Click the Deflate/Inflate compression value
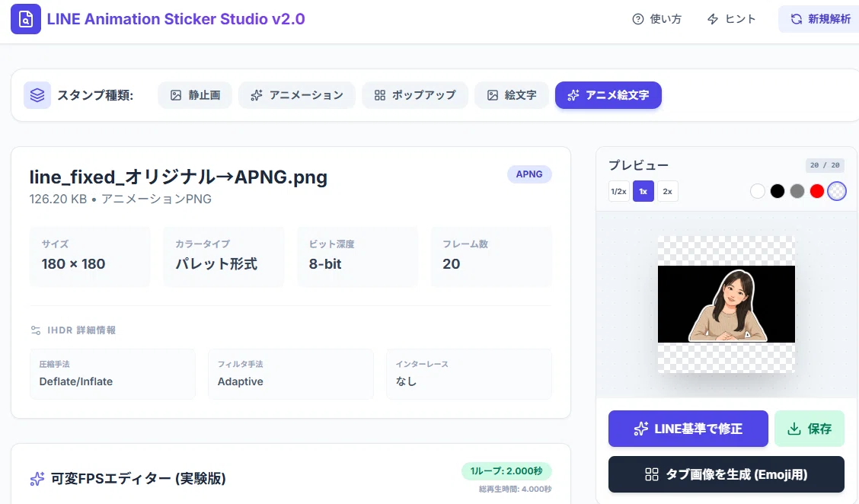This screenshot has height=504, width=859. [x=76, y=382]
